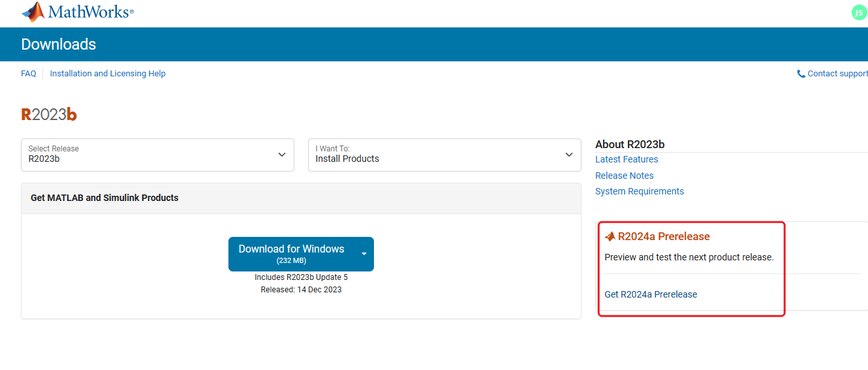Open the FAQ link

click(x=29, y=74)
